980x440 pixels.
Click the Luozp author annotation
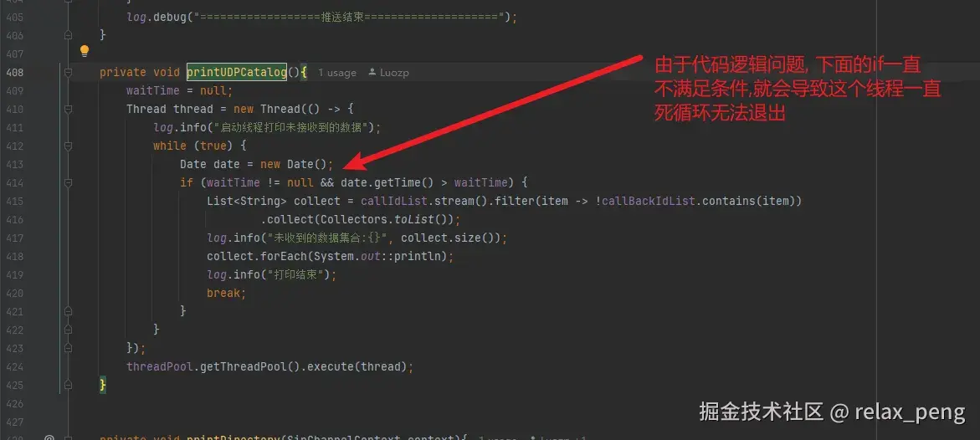393,73
